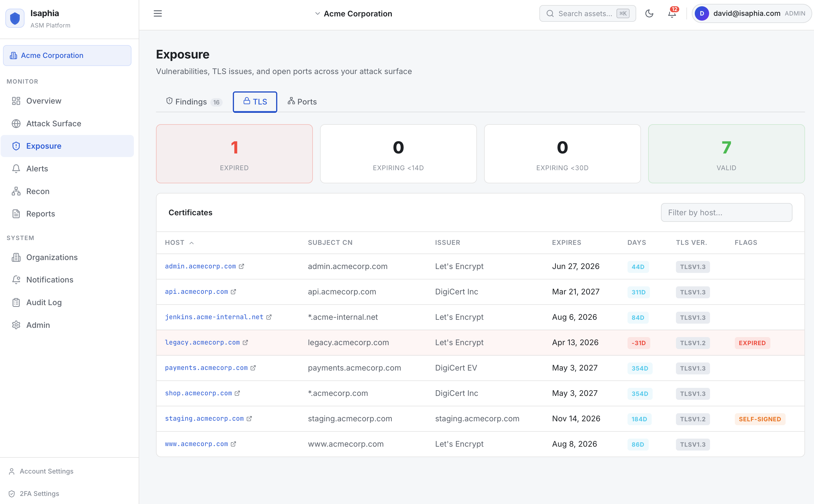Open the david@isaphia.com account menu

(x=751, y=14)
